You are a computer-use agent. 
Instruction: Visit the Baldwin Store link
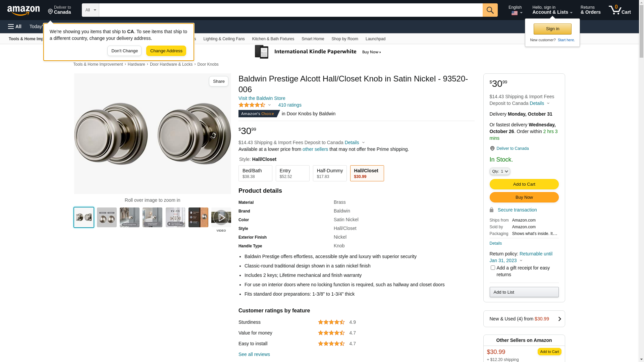[262, 98]
